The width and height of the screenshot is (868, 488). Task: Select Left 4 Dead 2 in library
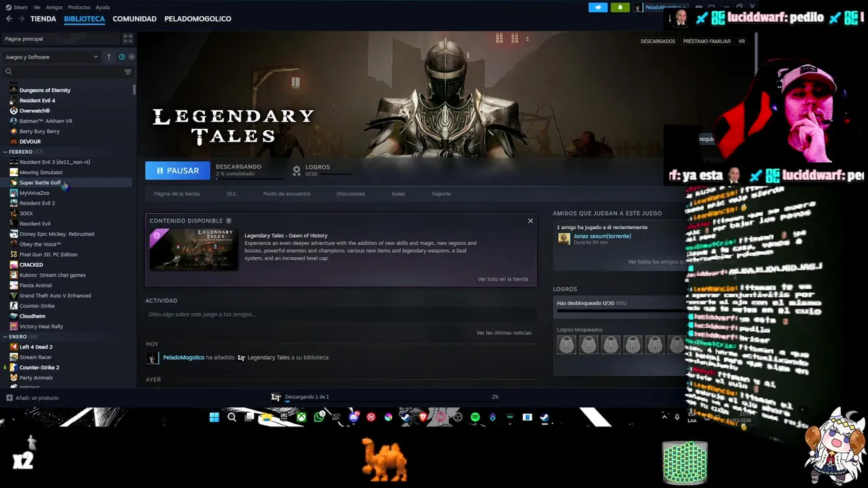click(x=36, y=347)
